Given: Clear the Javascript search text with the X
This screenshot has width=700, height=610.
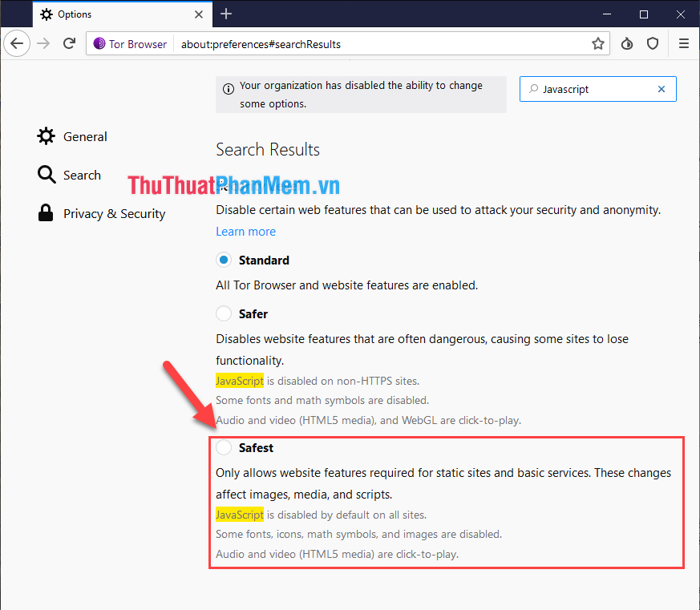Looking at the screenshot, I should pyautogui.click(x=661, y=89).
